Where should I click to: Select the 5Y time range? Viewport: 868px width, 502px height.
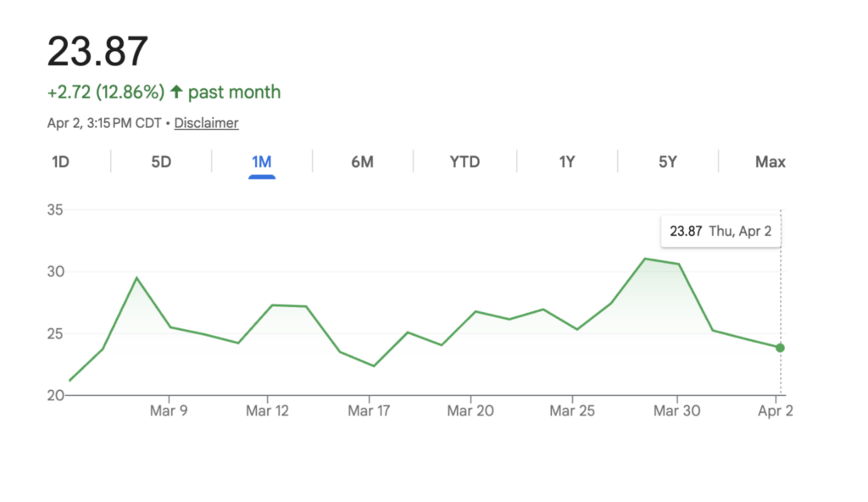click(x=668, y=161)
